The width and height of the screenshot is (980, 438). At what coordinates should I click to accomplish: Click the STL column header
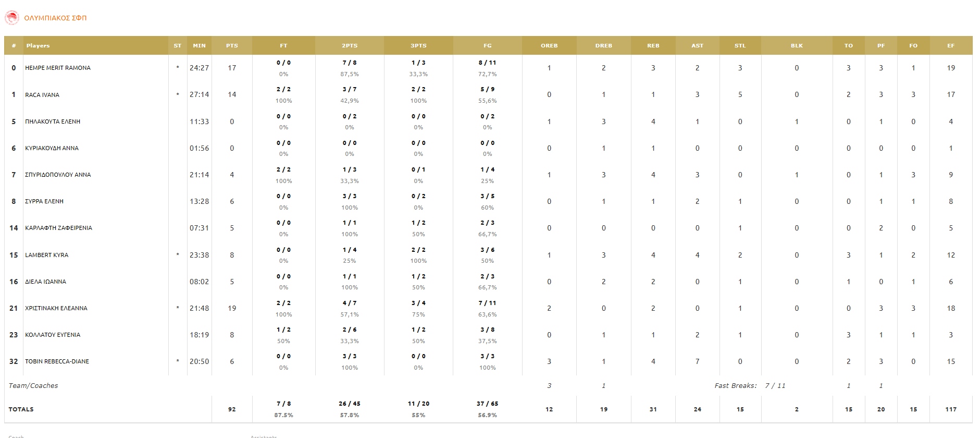(740, 46)
